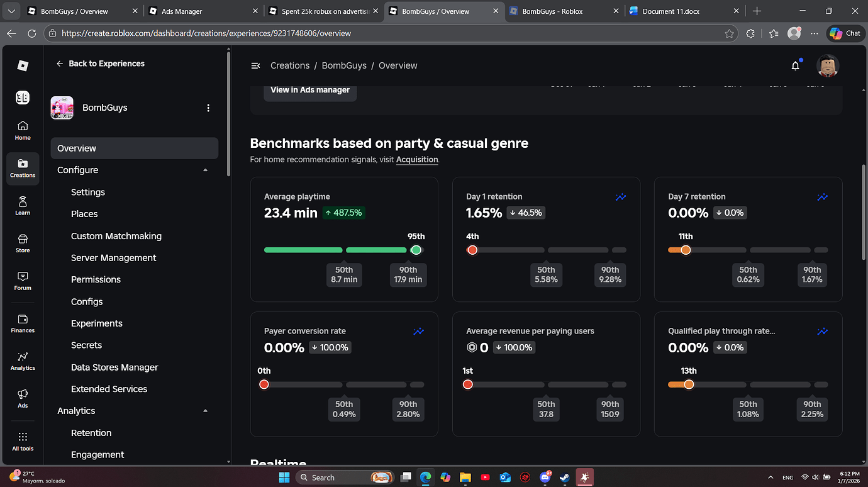Screen dimensions: 868x487
Task: Open the Windows Start menu
Action: (284, 477)
